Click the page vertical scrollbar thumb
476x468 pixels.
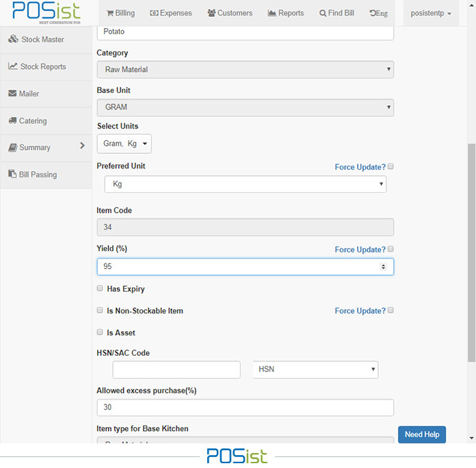point(471,252)
